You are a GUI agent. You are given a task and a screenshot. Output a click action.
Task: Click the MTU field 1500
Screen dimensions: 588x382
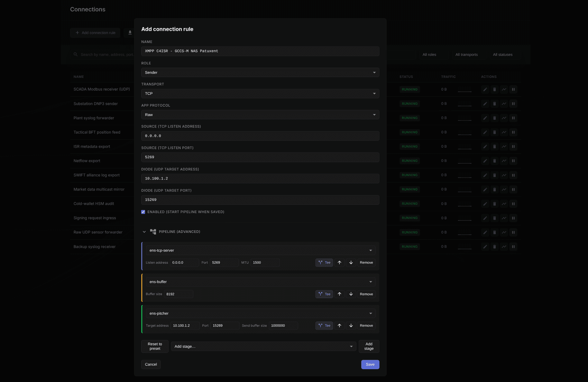click(x=265, y=263)
